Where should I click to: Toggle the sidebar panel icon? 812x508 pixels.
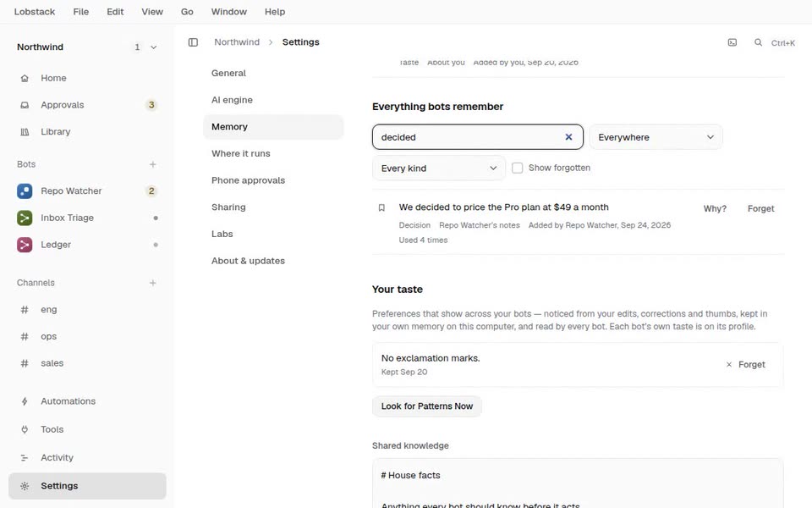[193, 42]
